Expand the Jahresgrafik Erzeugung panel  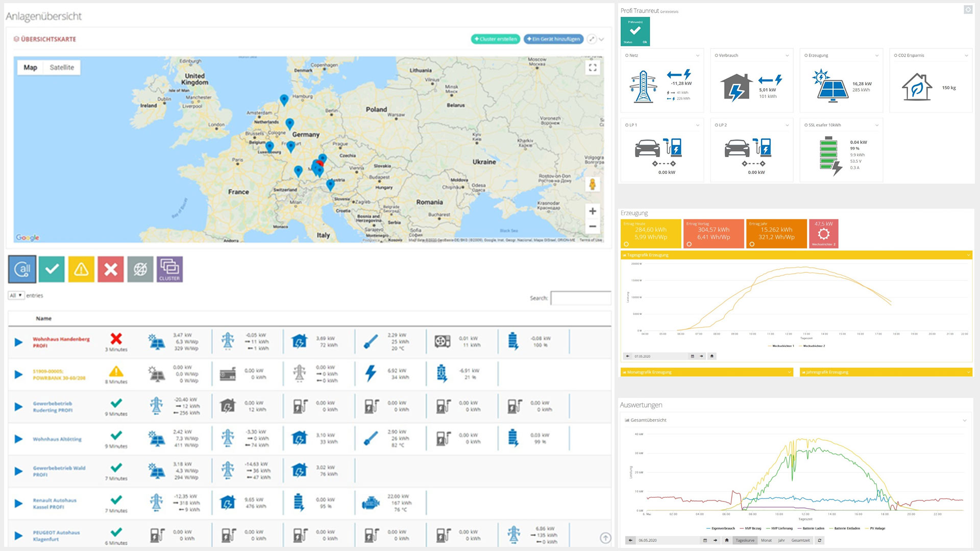click(x=886, y=372)
